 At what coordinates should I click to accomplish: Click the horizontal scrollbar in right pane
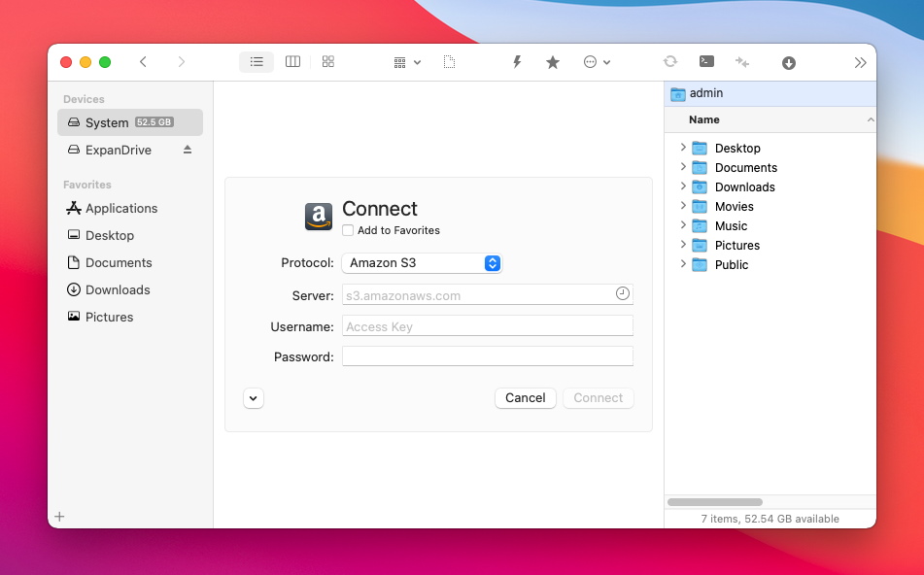pyautogui.click(x=715, y=502)
